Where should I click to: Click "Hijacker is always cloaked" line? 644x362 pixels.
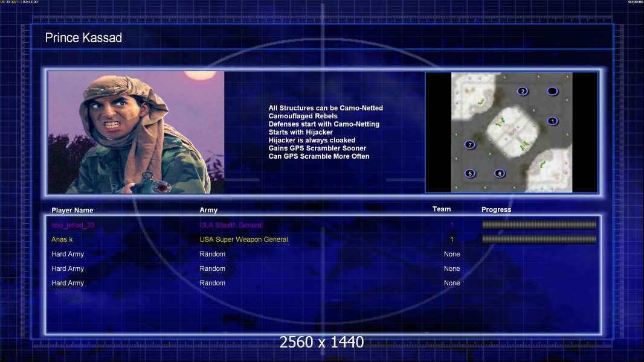point(312,140)
